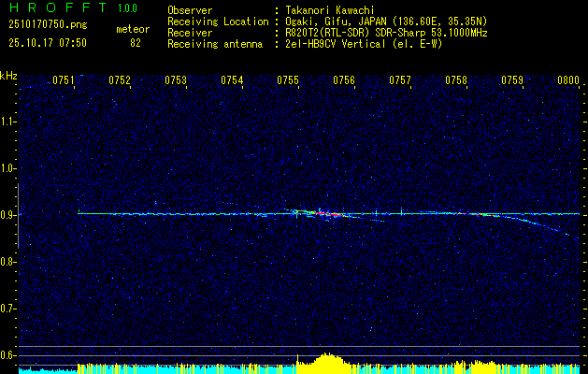
Task: Click frequency axis label 0.6
Action: coord(7,355)
